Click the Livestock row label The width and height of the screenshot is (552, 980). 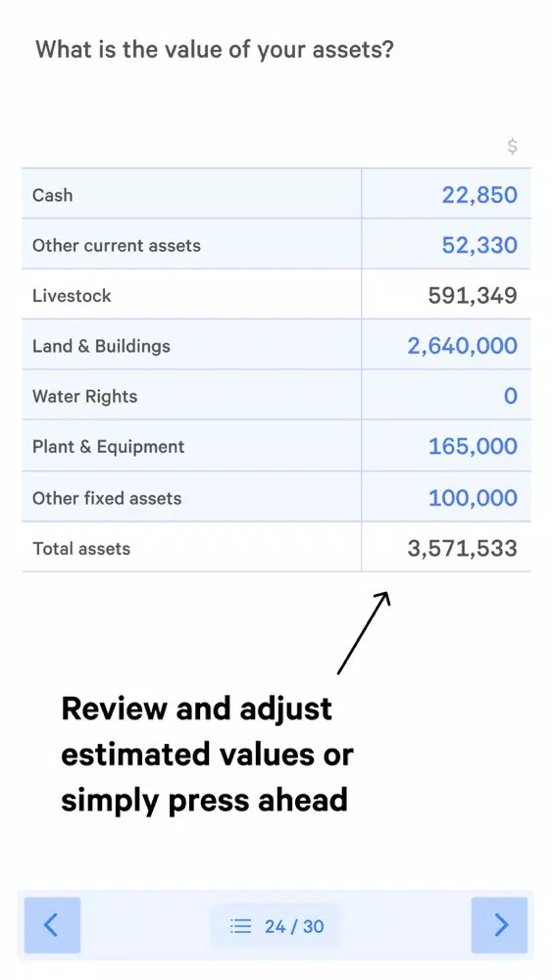click(x=72, y=295)
